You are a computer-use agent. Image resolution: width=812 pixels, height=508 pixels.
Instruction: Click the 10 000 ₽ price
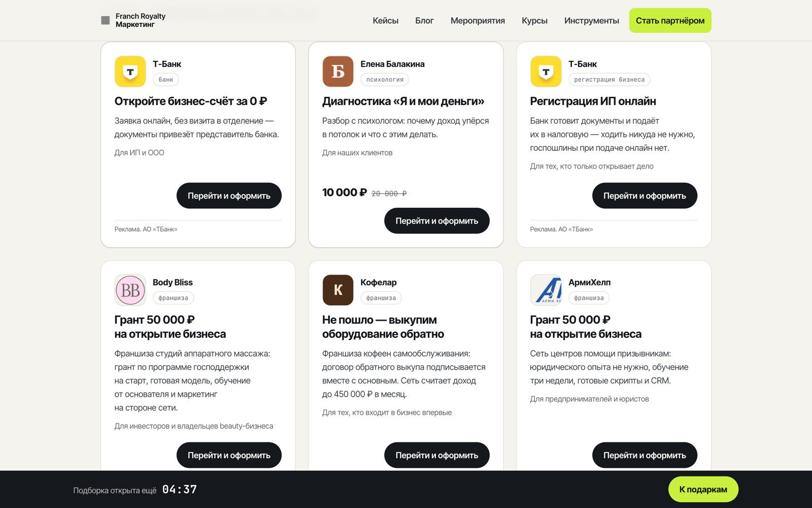(345, 193)
